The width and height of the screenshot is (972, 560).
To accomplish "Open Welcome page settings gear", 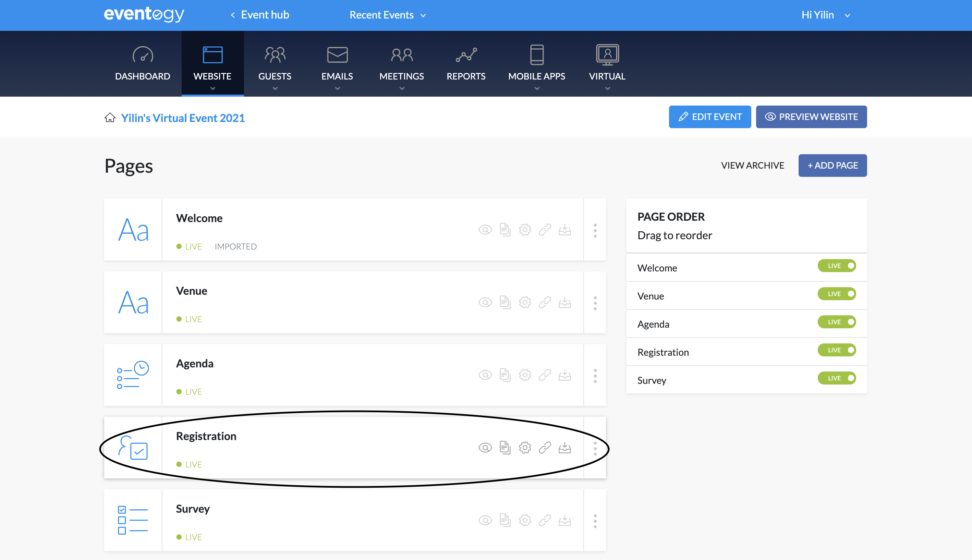I will click(x=525, y=230).
